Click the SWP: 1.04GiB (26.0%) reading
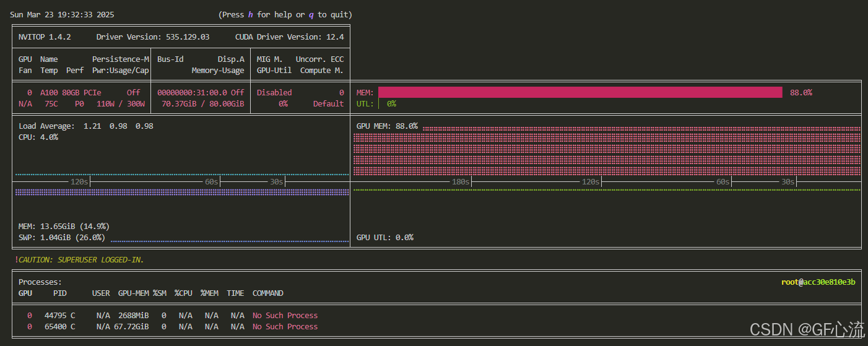868x346 pixels. point(62,238)
